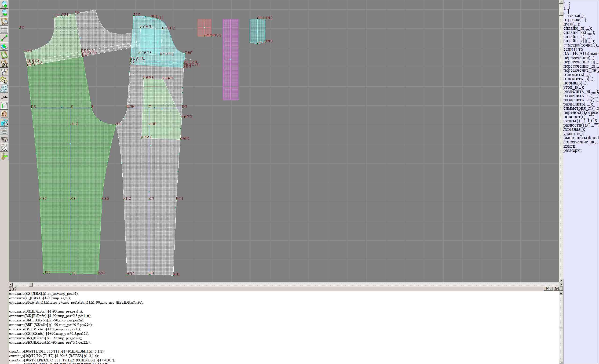Open the G grading icon

(x=4, y=80)
